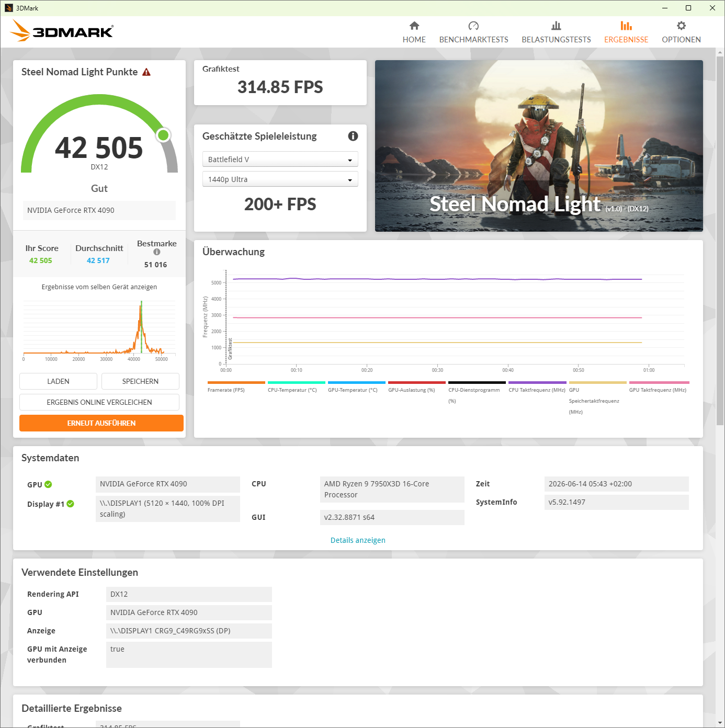This screenshot has height=728, width=725.
Task: Toggle the Framerate (FPS) legend series
Action: pyautogui.click(x=226, y=390)
